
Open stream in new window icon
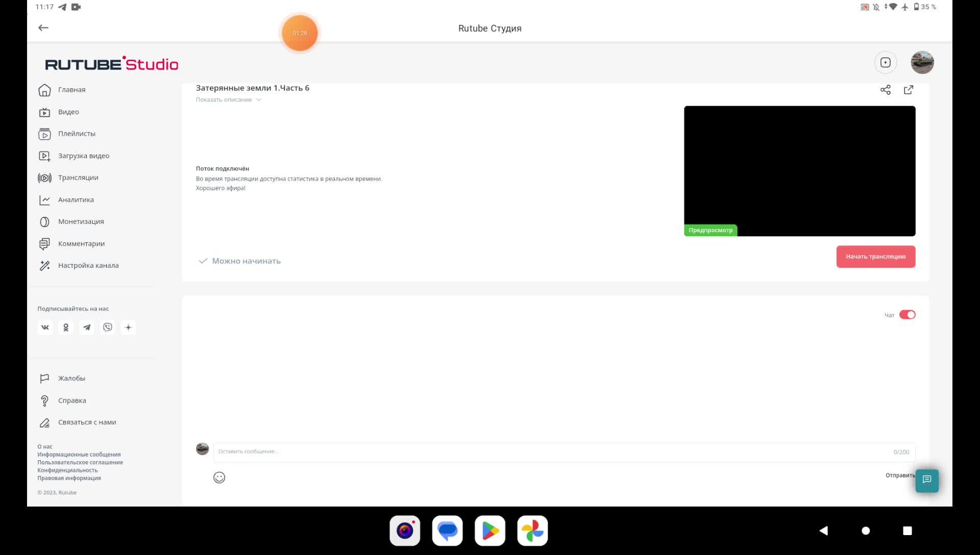tap(909, 90)
